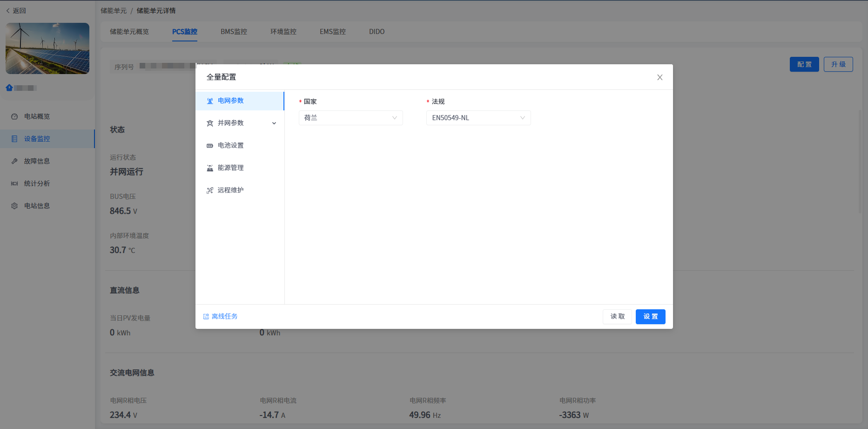Click the remote maintenance (远程维护) icon
The width and height of the screenshot is (868, 429).
[210, 191]
